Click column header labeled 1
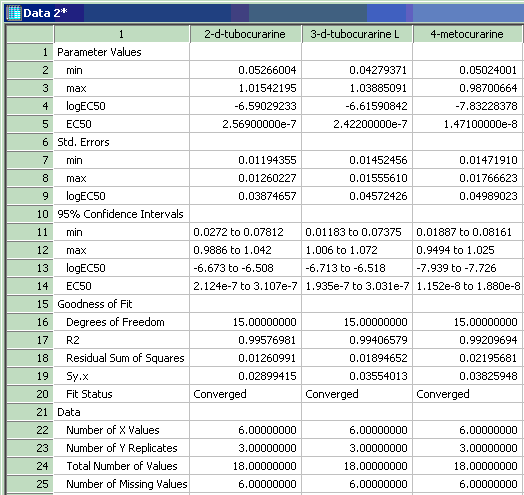This screenshot has height=495, width=524. tap(121, 34)
